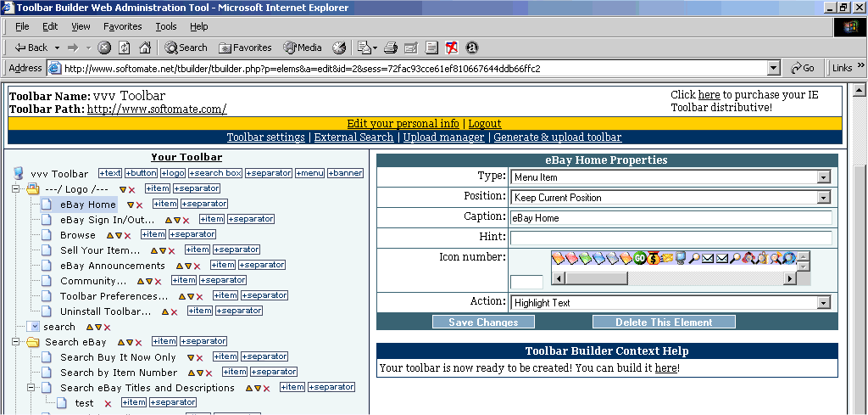Click the Hint input field
The height and width of the screenshot is (415, 868).
pos(671,238)
